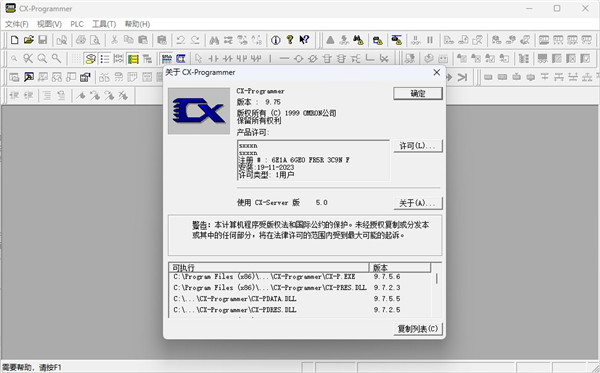Open Find with the binoculars icon beside Redo
600x373 pixels.
point(214,40)
